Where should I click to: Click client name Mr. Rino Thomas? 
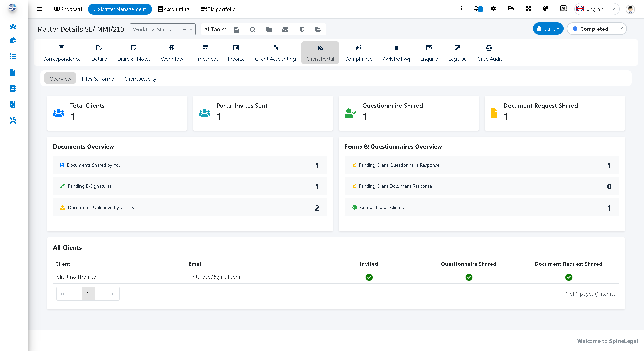(x=76, y=277)
